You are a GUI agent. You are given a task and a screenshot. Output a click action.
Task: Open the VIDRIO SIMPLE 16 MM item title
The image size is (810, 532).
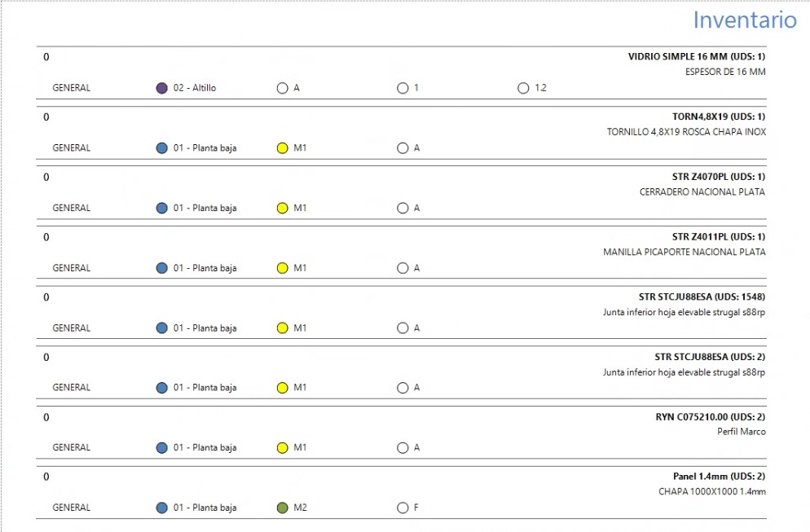(x=697, y=56)
